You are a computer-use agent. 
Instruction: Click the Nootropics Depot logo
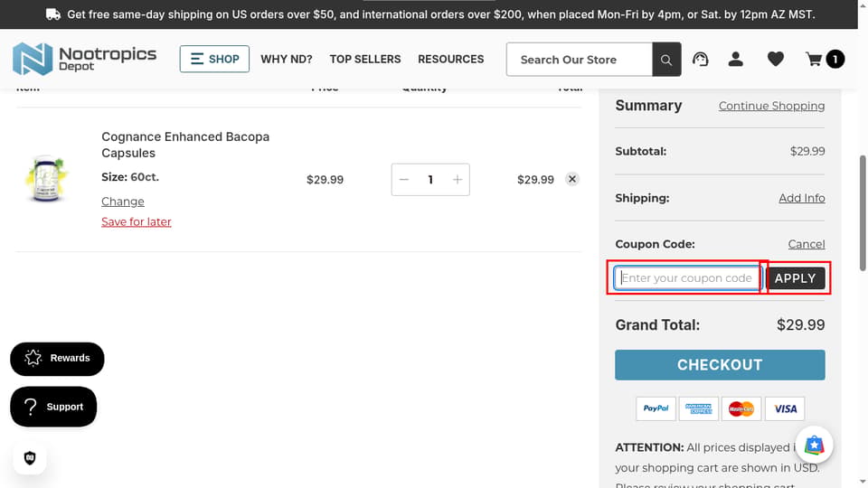tap(84, 60)
